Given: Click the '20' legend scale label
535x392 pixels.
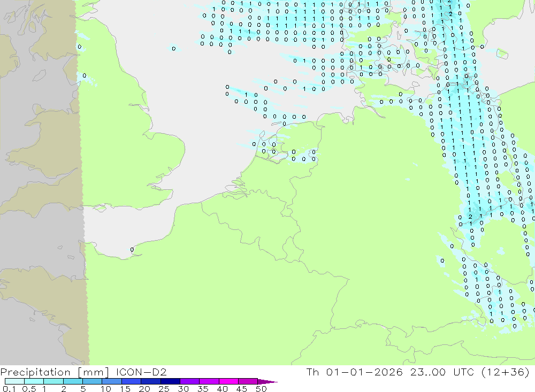Looking at the screenshot, I should [x=144, y=389].
